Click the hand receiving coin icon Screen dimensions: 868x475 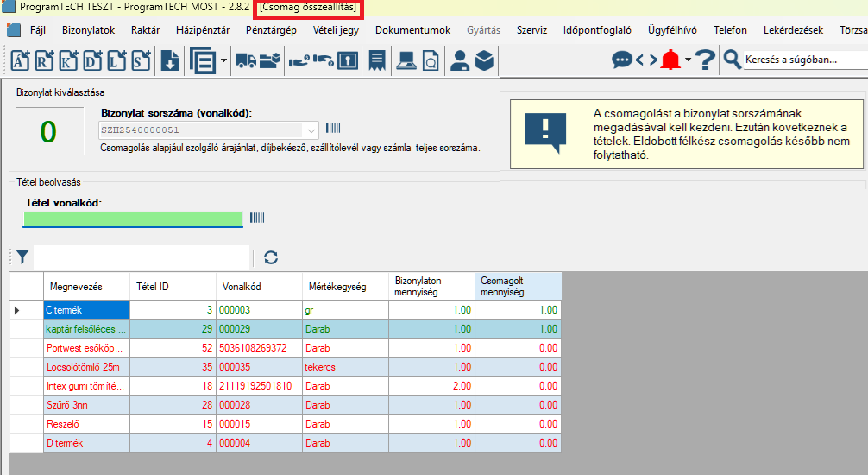coord(299,60)
